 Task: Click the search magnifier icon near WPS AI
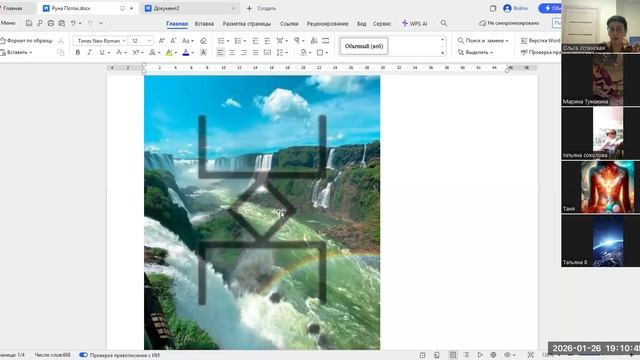tap(444, 24)
